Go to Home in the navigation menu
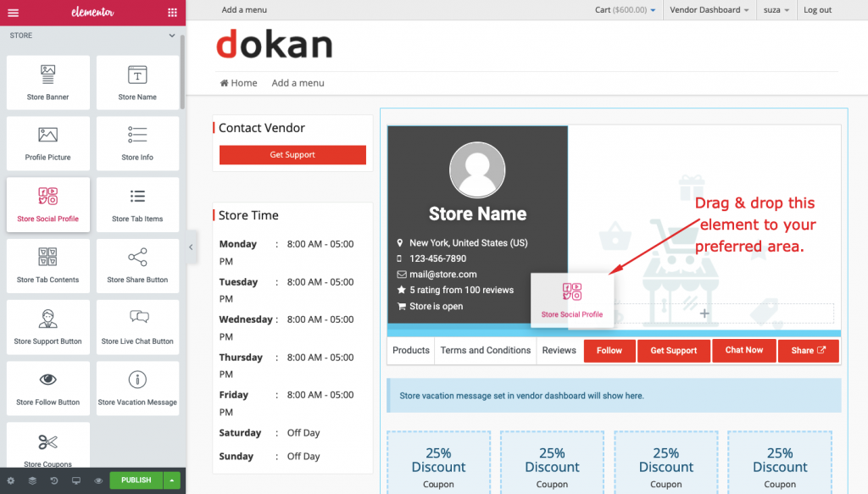This screenshot has width=868, height=494. point(238,83)
